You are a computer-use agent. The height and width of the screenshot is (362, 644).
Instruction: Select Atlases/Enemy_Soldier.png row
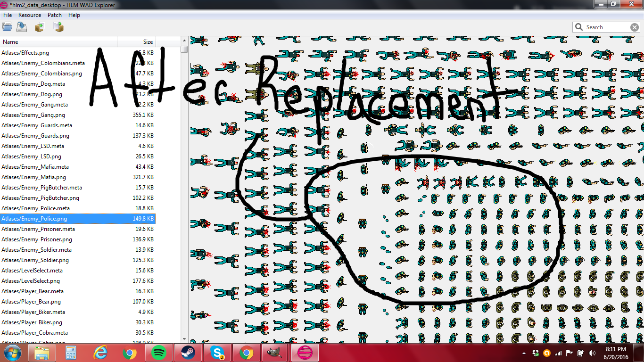pyautogui.click(x=77, y=260)
